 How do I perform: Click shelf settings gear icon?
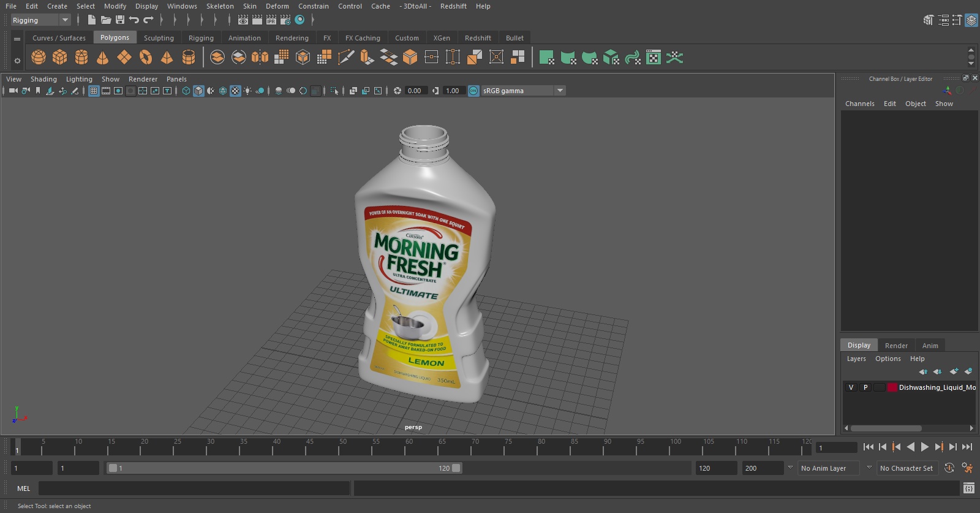click(17, 61)
